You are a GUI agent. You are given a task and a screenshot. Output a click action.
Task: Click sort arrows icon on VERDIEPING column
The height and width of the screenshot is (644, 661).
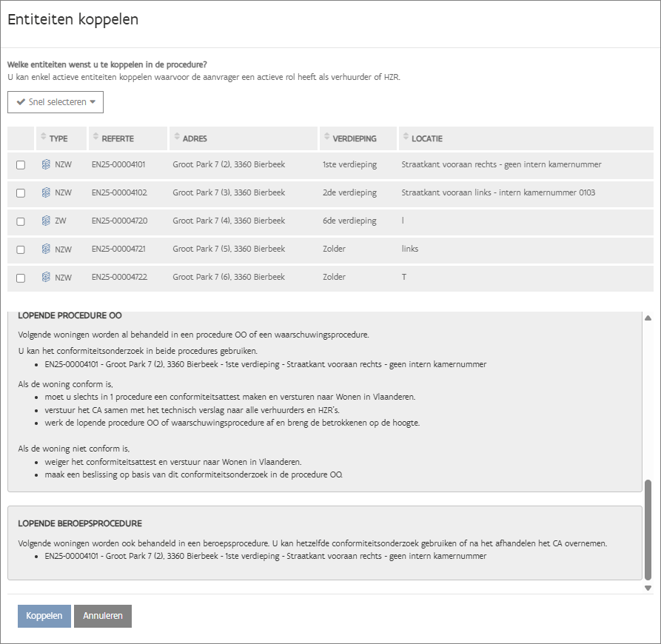(x=326, y=138)
